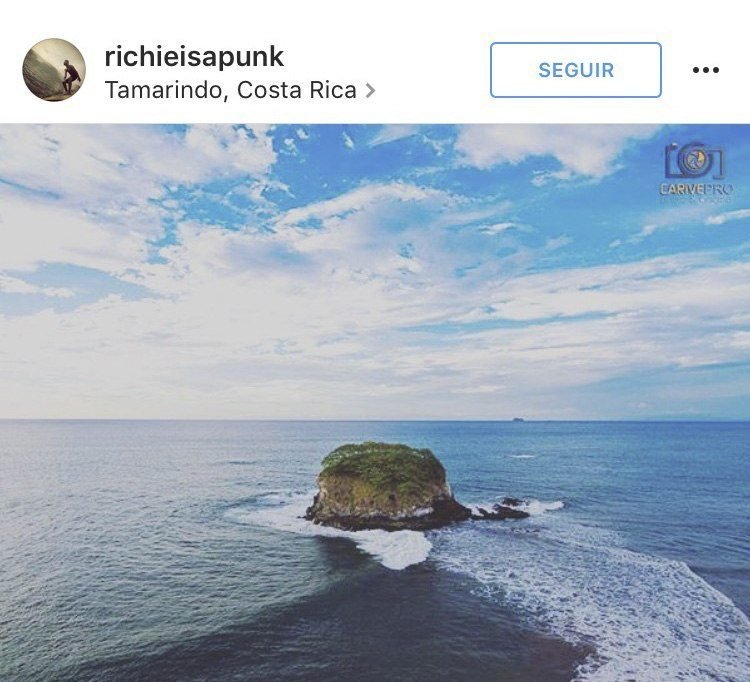Click the LARIVEPRO watermark text
The width and height of the screenshot is (750, 682).
pyautogui.click(x=696, y=189)
